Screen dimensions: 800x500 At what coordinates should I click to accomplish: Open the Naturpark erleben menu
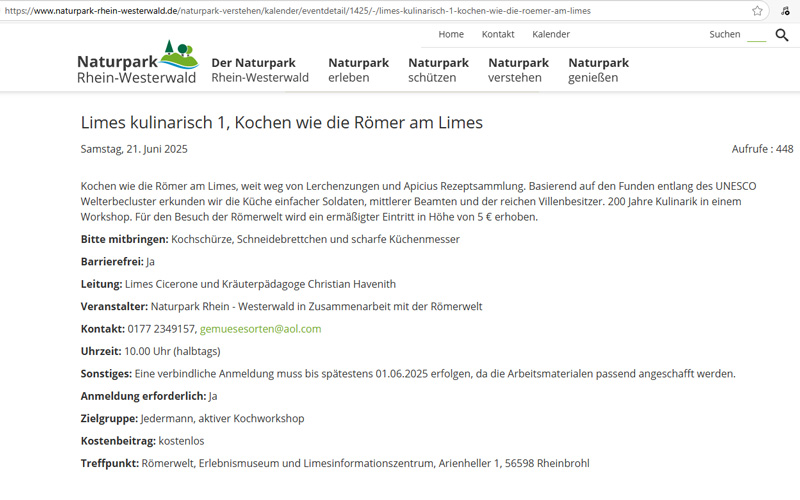pos(358,70)
